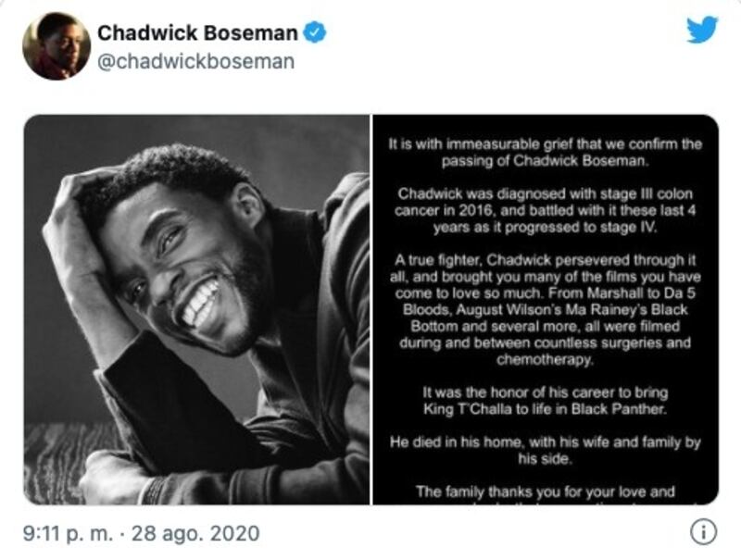Click the Twitter bird logo
This screenshot has height=560, width=741.
pyautogui.click(x=701, y=30)
